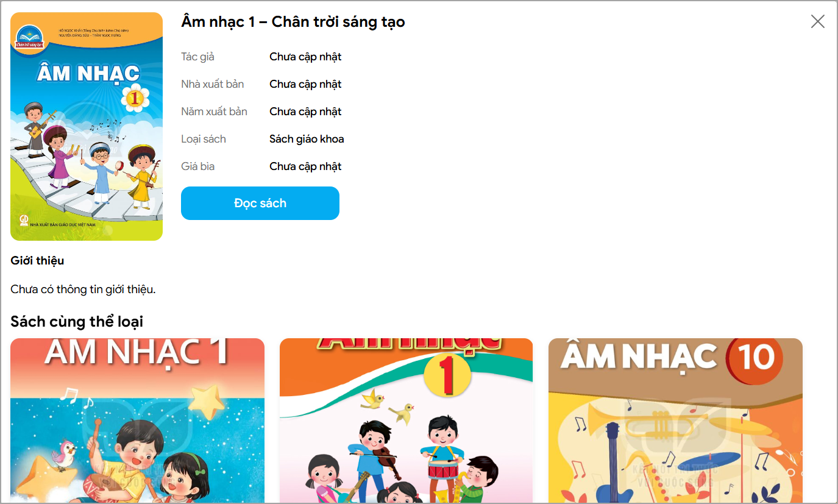
Task: Click the Giá bìa label
Action: coord(197,166)
